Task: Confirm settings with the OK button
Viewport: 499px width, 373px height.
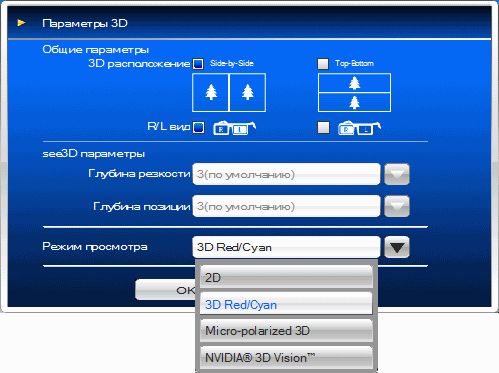Action: coord(165,290)
